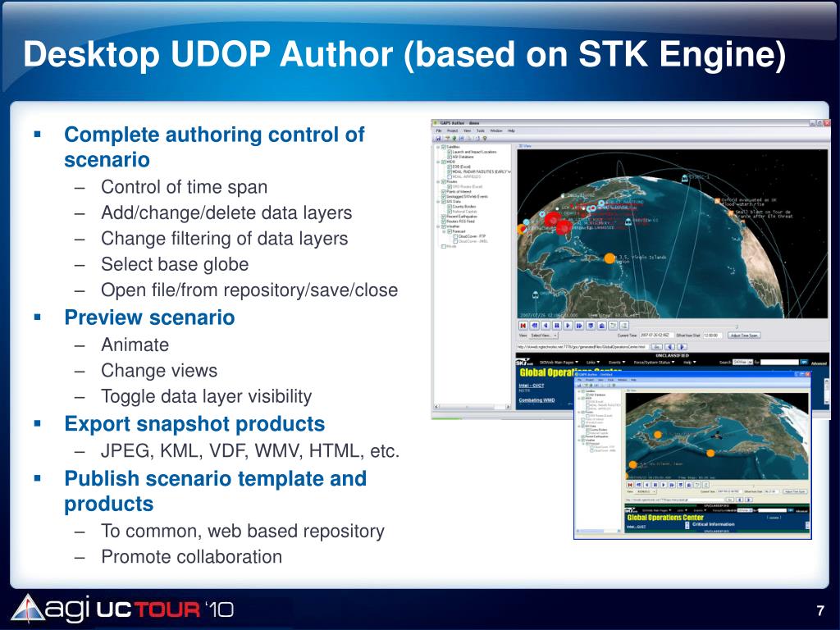
Task: Open the Select View dropdown in demo window
Action: click(544, 336)
